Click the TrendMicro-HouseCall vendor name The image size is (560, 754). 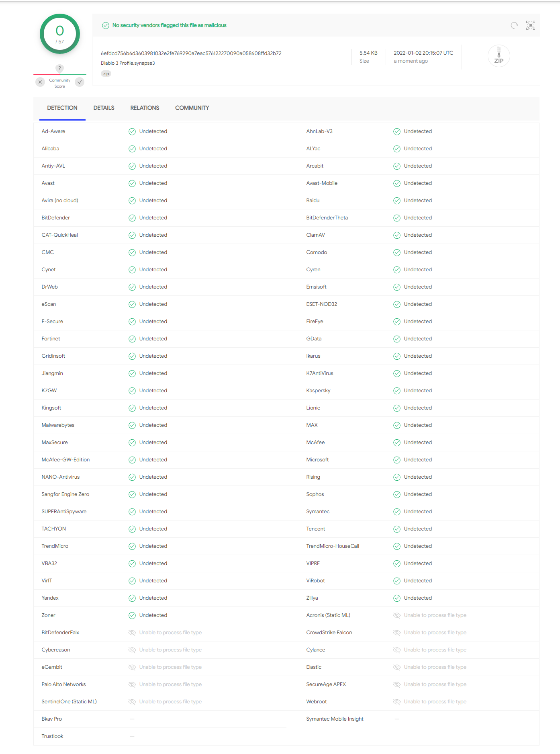coord(333,546)
